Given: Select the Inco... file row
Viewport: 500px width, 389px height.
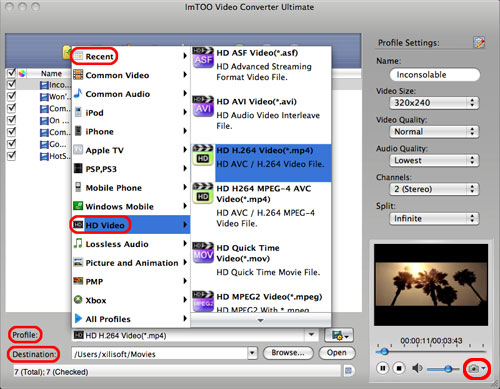Looking at the screenshot, I should [x=39, y=85].
